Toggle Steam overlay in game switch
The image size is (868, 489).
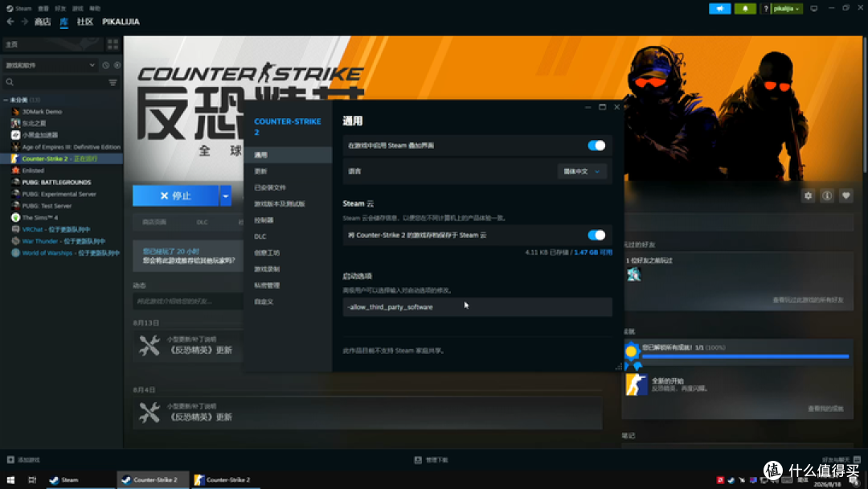[596, 146]
